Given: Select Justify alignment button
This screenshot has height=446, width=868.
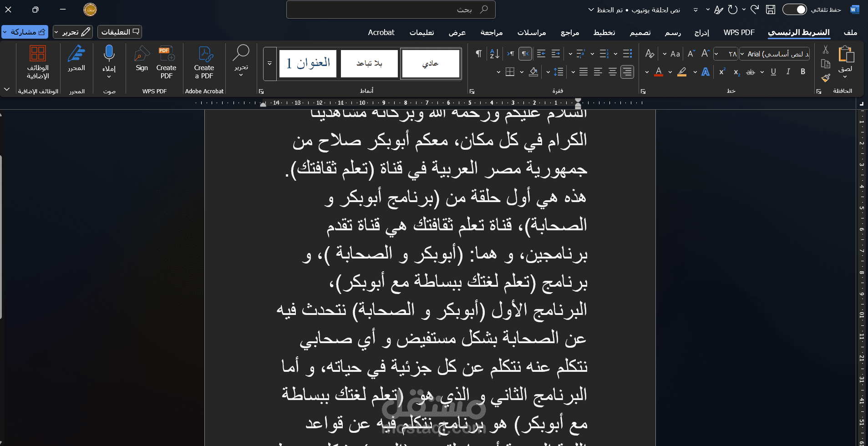Looking at the screenshot, I should 584,72.
